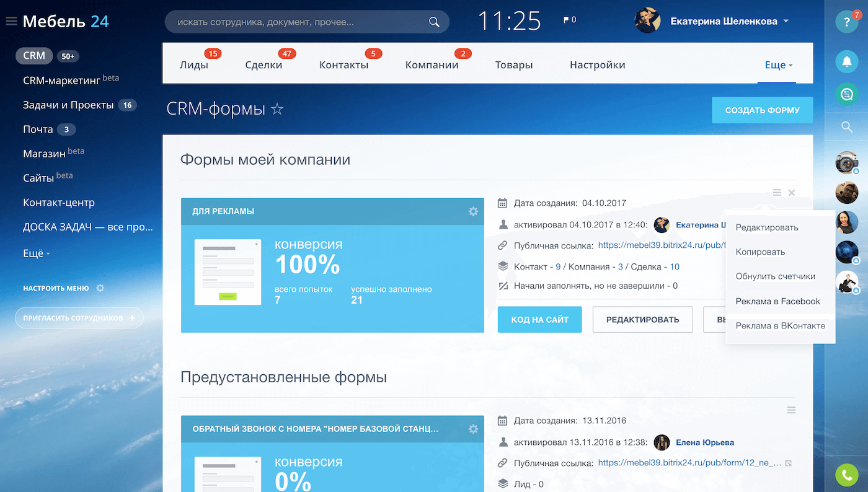Click the Мебель 24 portal logo

click(66, 22)
